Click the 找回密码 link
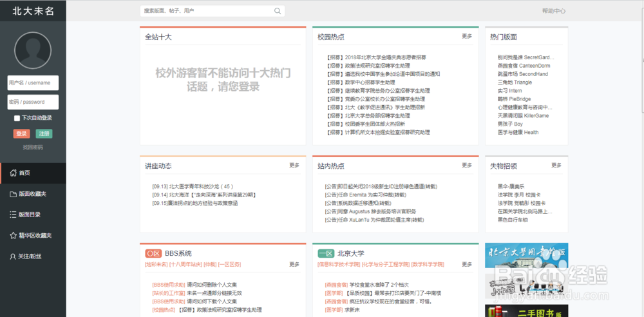The height and width of the screenshot is (317, 644). [x=33, y=147]
